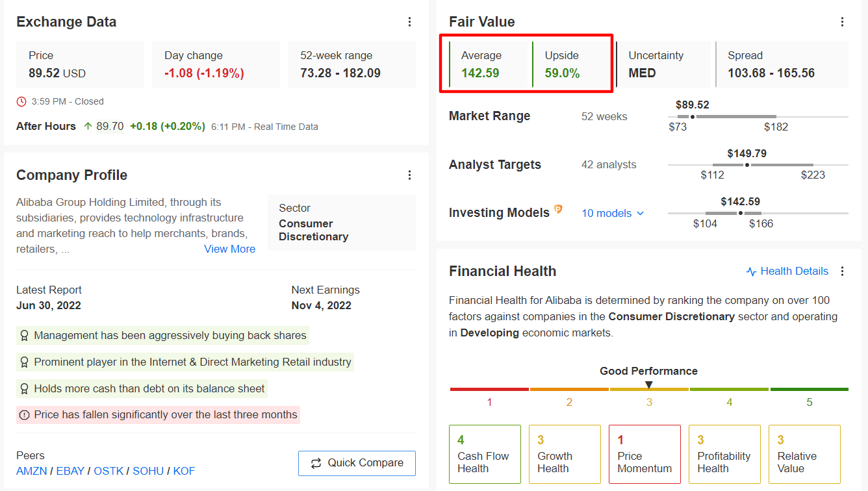Select the Cash Flow Health card
This screenshot has width=868, height=491.
click(485, 454)
